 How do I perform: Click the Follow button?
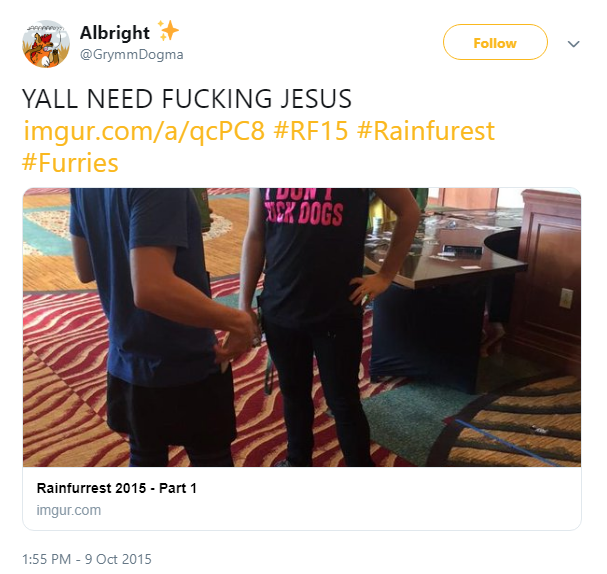click(x=495, y=42)
